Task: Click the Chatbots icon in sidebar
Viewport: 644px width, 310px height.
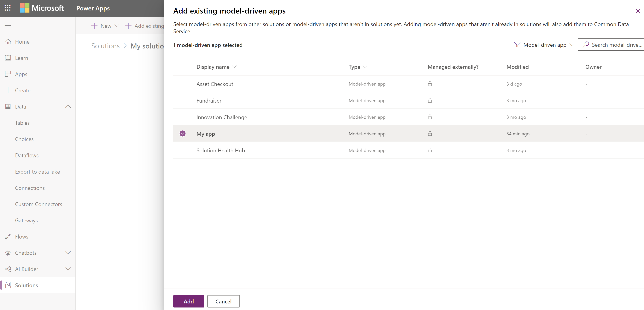Action: (x=8, y=253)
